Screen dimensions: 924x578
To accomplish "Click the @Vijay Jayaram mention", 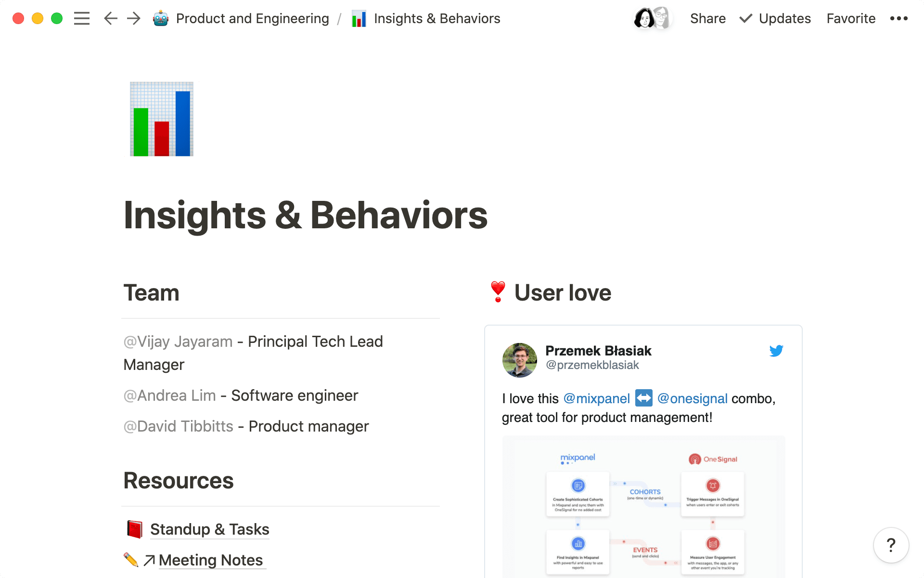I will (178, 342).
